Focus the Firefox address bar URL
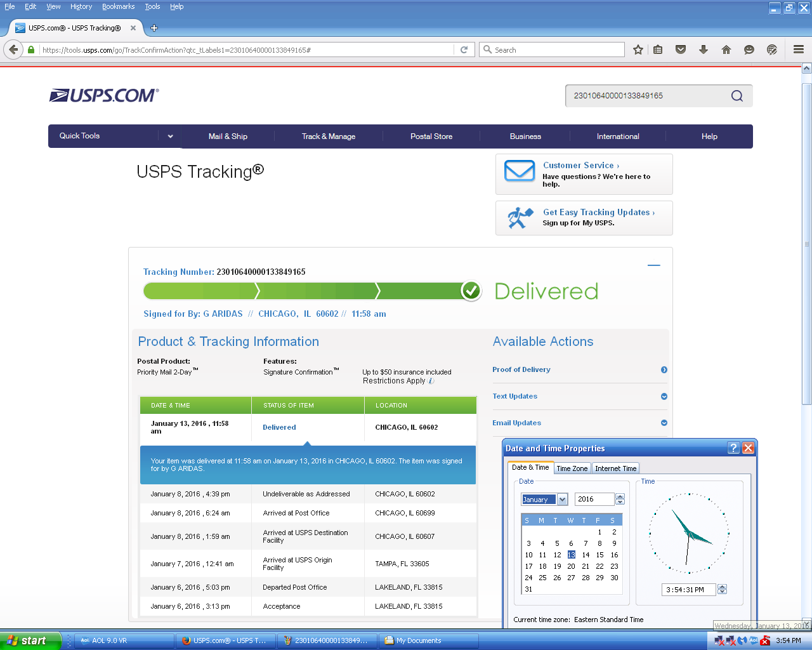This screenshot has width=812, height=650. click(x=247, y=50)
